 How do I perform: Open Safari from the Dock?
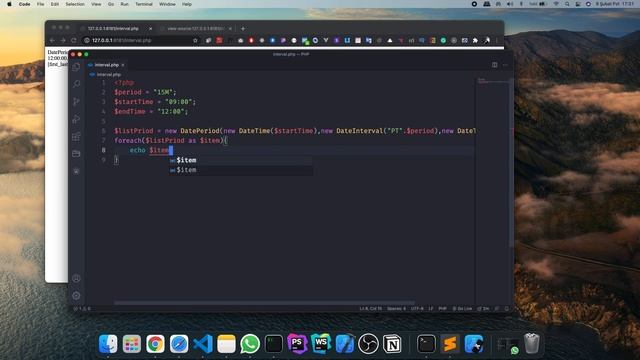[179, 344]
